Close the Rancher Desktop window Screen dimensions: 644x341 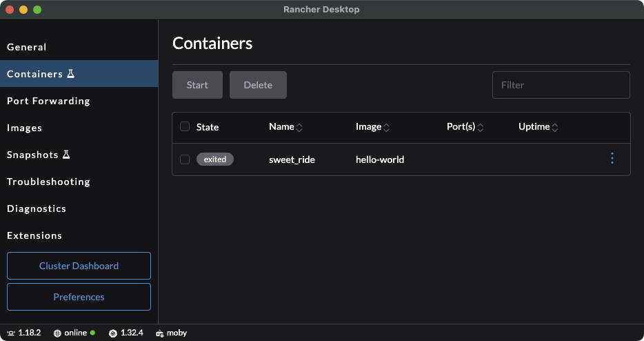pos(10,10)
